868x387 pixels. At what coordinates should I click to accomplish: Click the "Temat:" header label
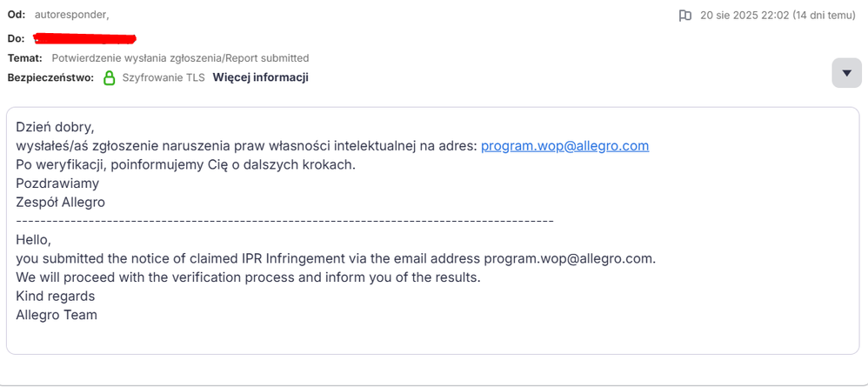[x=25, y=58]
